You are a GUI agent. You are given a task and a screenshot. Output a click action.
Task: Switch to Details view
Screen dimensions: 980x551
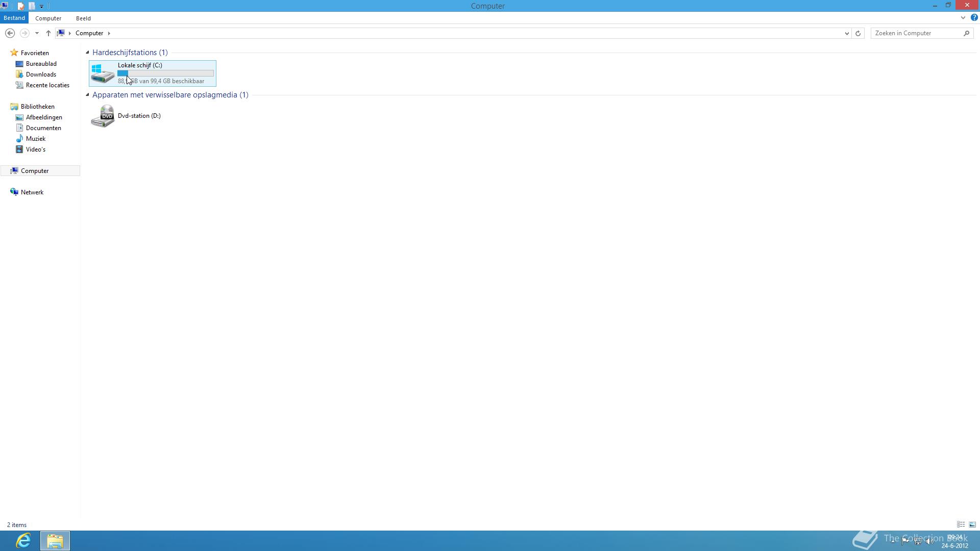click(961, 524)
